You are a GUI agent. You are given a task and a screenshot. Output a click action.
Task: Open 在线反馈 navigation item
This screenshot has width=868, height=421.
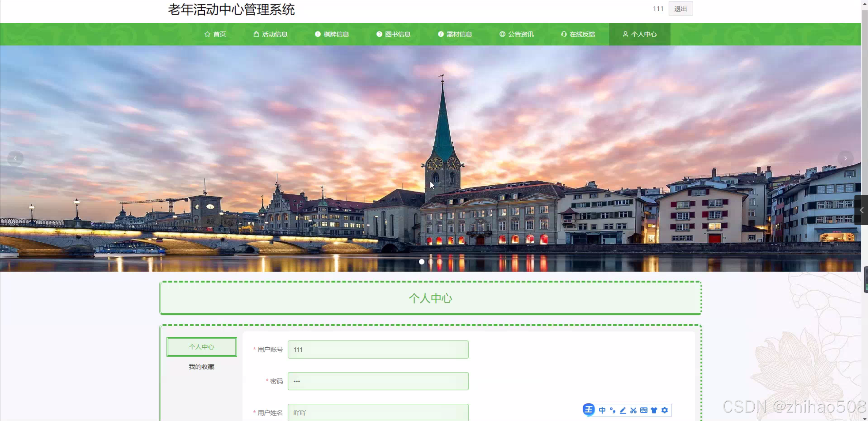[578, 34]
